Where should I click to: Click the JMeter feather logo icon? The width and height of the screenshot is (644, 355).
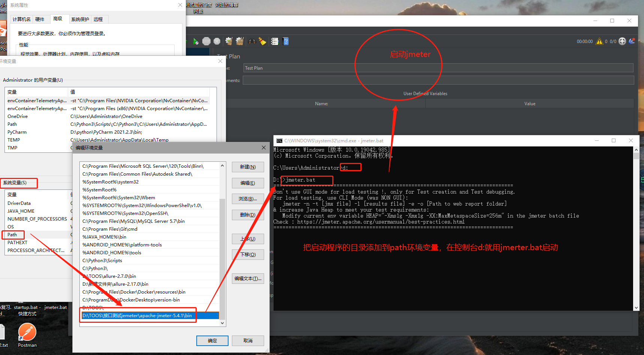coord(632,41)
